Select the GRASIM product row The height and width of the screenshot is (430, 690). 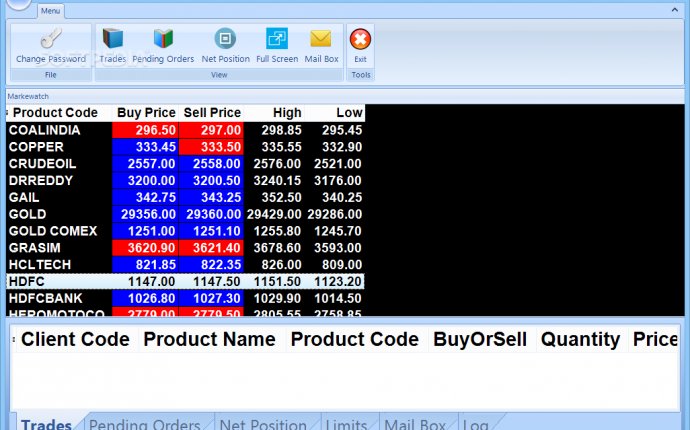click(186, 248)
